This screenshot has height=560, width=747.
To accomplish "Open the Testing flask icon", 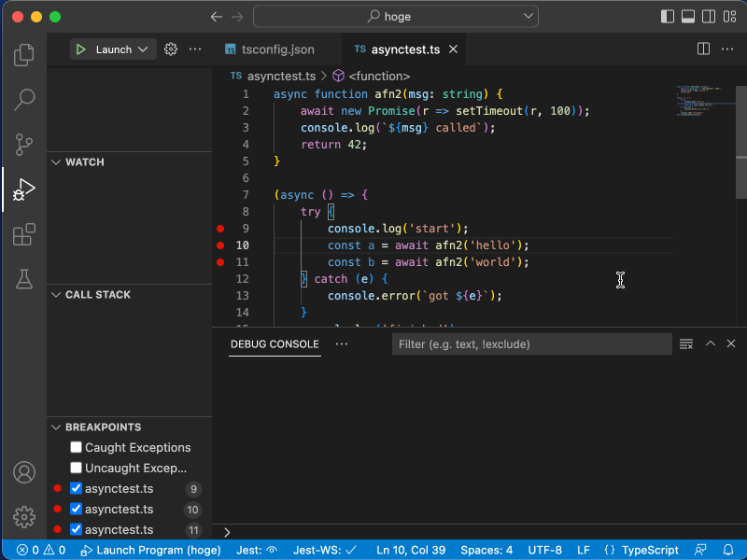I will pos(23,279).
